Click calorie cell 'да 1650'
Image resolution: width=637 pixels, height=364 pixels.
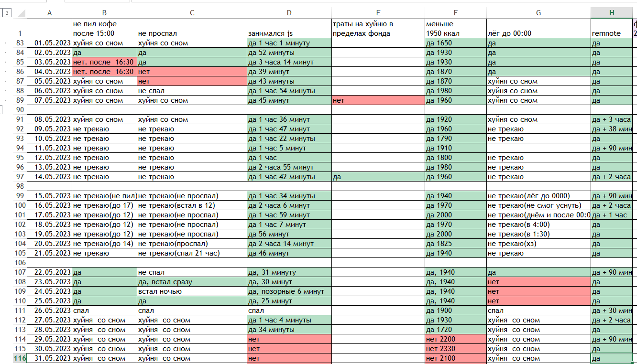click(x=455, y=43)
